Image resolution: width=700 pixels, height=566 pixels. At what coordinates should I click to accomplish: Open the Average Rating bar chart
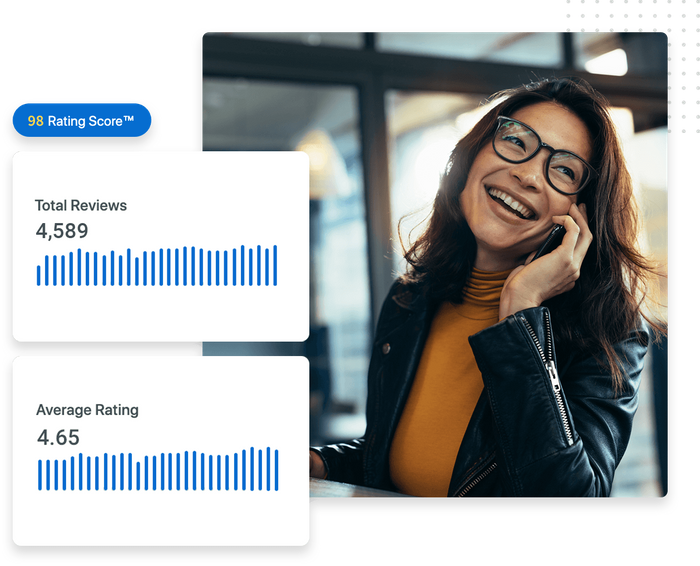(x=158, y=469)
